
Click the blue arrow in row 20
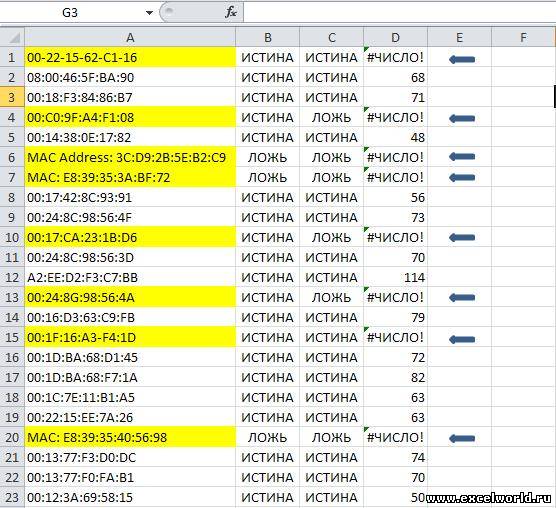pos(462,439)
